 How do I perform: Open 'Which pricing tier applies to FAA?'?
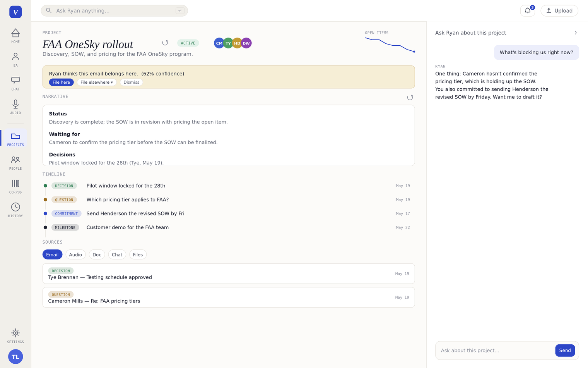[x=128, y=200]
